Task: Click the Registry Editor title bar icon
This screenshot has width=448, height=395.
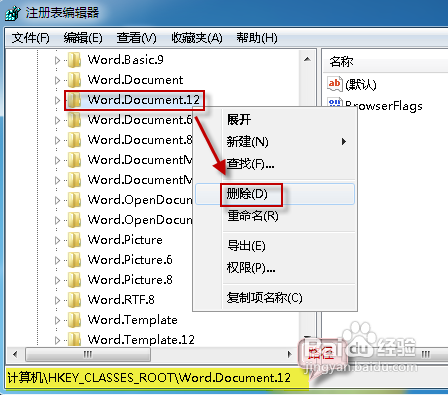Action: tap(12, 13)
